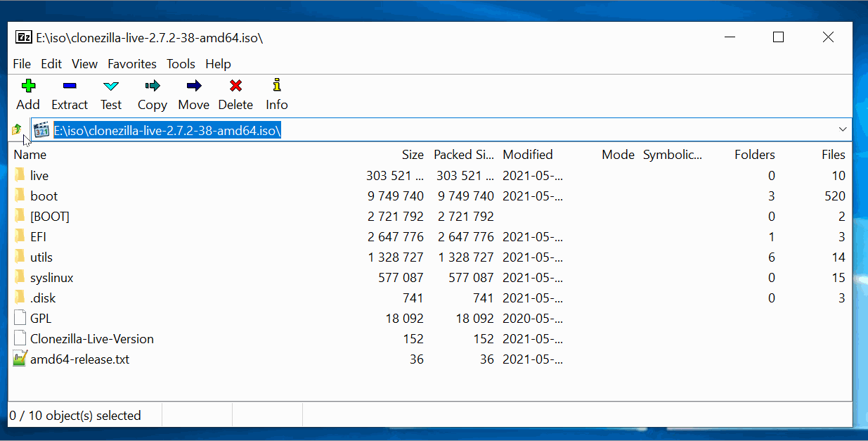Select the utils folder icon

click(x=20, y=257)
